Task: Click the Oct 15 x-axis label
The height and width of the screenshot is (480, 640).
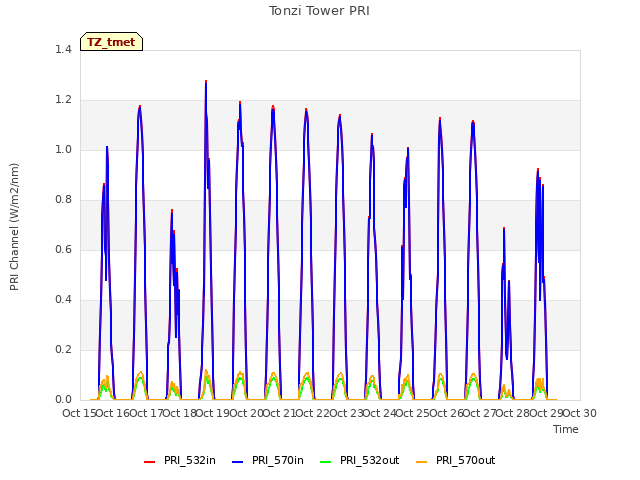Action: coord(79,413)
